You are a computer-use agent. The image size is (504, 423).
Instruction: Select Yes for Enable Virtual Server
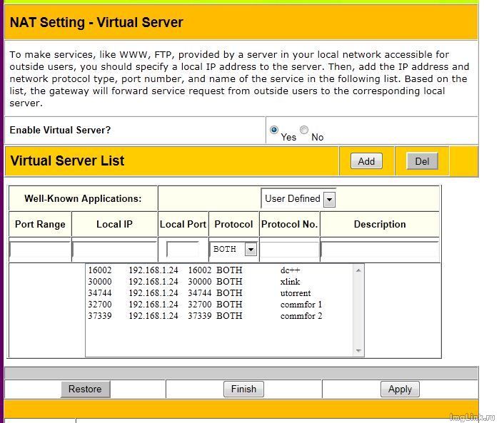tap(274, 130)
